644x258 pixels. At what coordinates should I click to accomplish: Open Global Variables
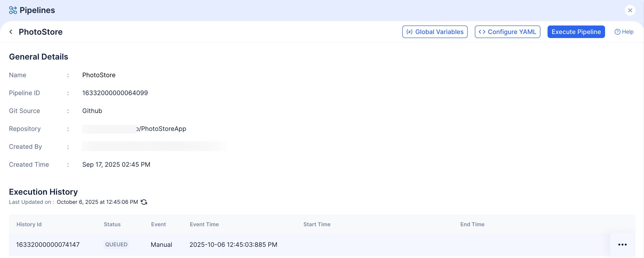435,32
